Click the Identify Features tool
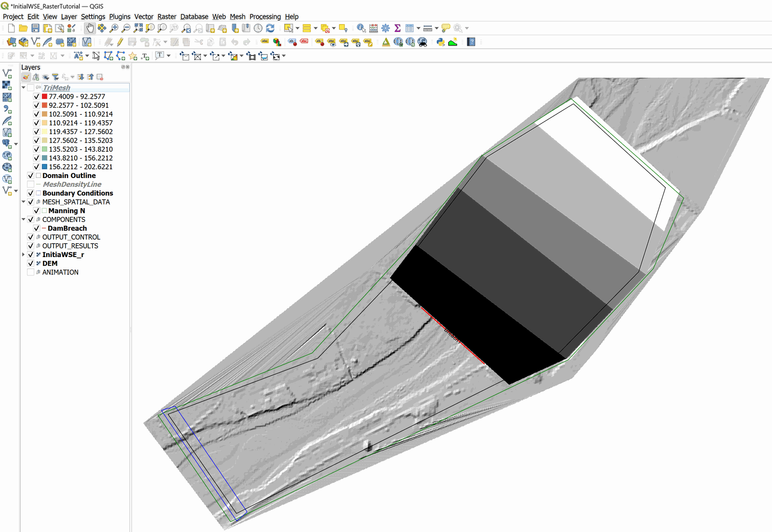This screenshot has height=532, width=772. [x=361, y=28]
